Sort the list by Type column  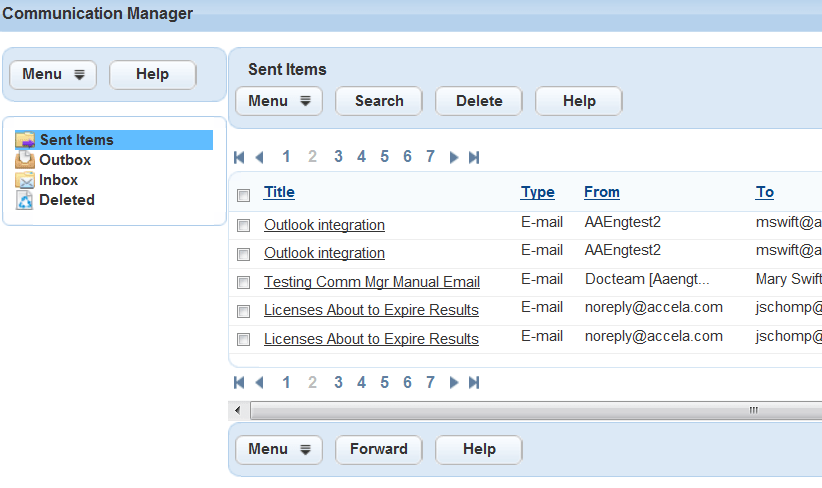click(537, 192)
